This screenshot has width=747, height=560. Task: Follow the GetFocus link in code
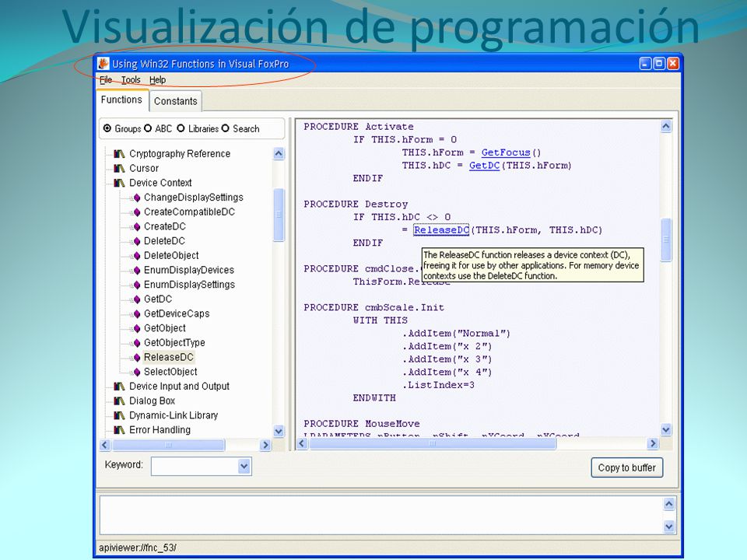506,152
